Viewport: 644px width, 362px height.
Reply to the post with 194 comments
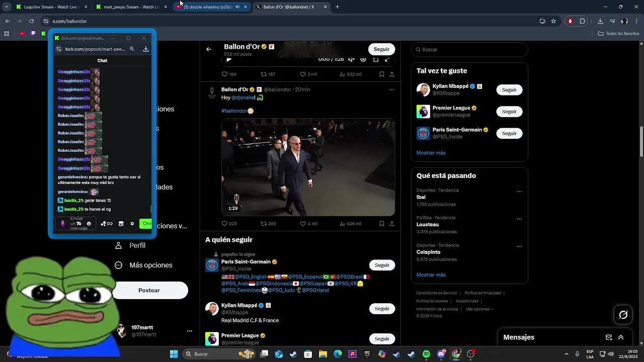click(x=229, y=74)
